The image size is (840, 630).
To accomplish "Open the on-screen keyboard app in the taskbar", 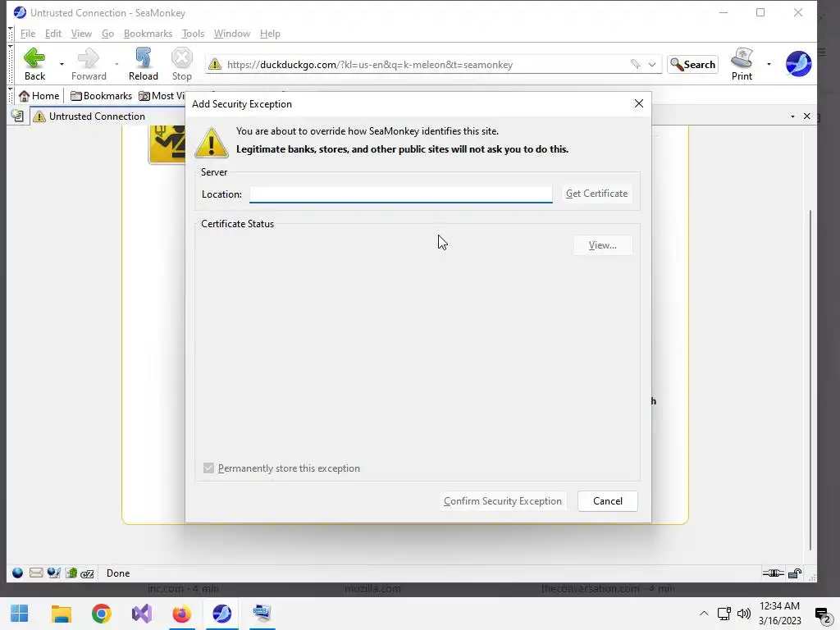I will pos(262,614).
